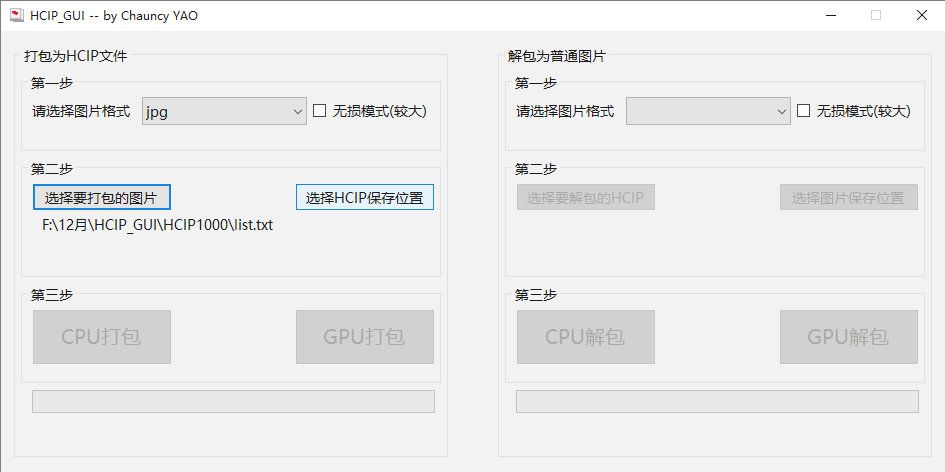The image size is (945, 472).
Task: Close the HCIP_GUI window
Action: pyautogui.click(x=921, y=15)
